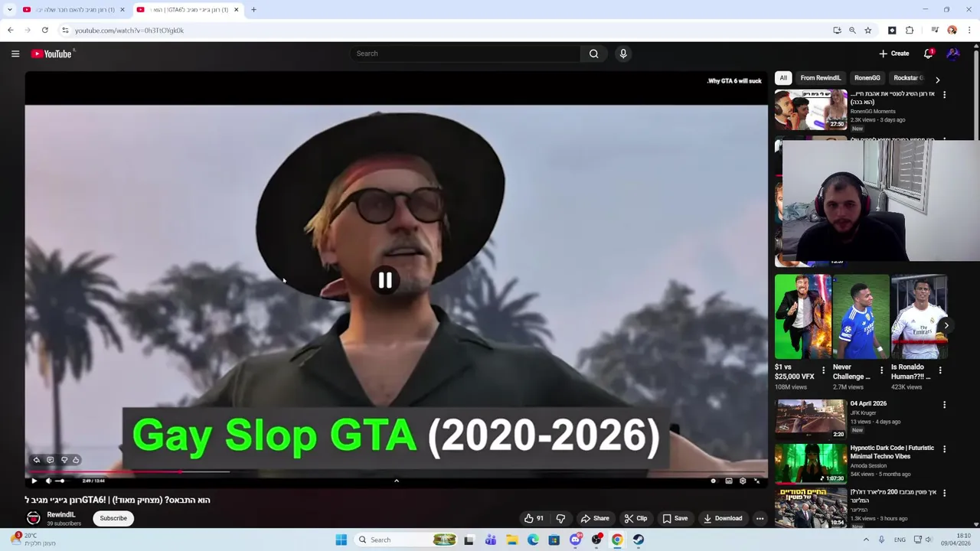
Task: Click the Clip scissors button
Action: 635,518
